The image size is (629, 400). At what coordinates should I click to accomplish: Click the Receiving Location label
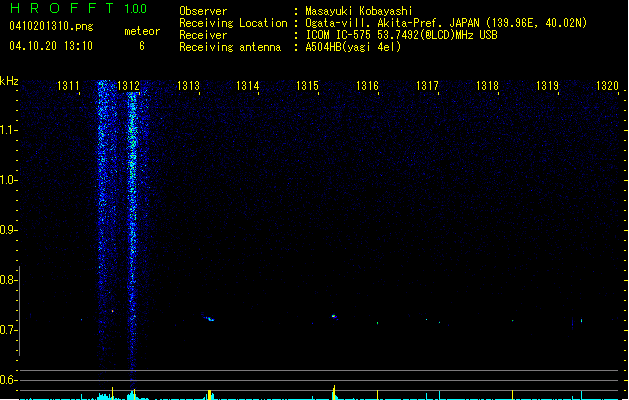233,23
